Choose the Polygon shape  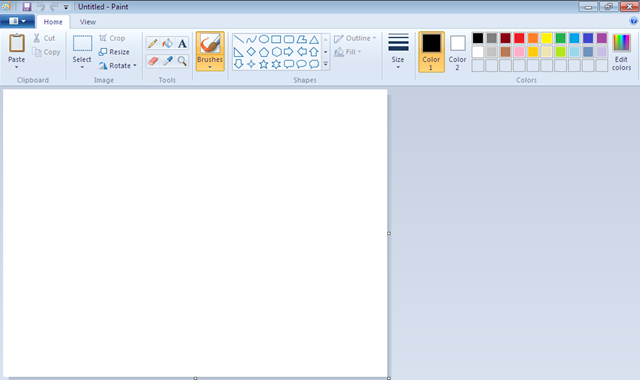point(302,39)
